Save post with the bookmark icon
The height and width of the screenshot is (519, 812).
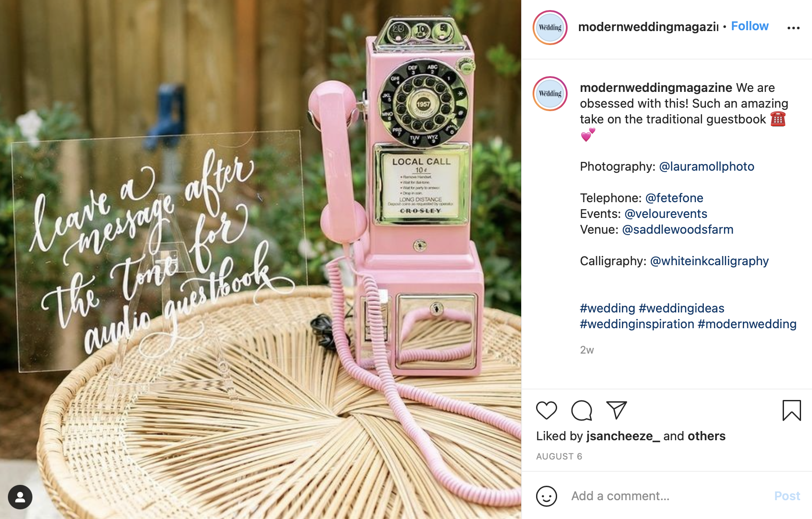coord(791,410)
